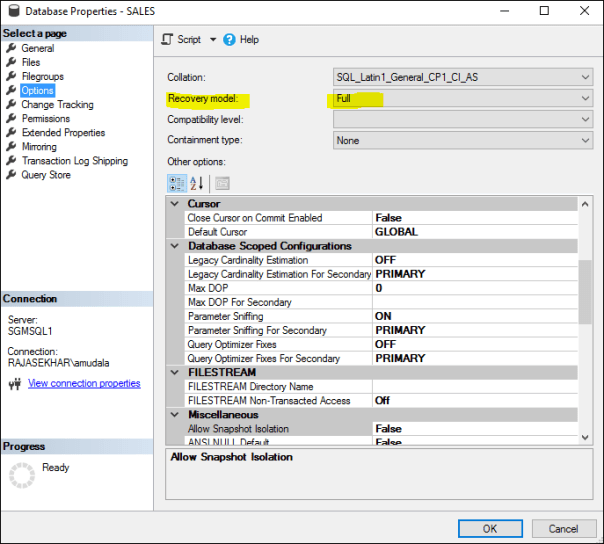604x544 pixels.
Task: Click the Property Pages icon
Action: 221,183
